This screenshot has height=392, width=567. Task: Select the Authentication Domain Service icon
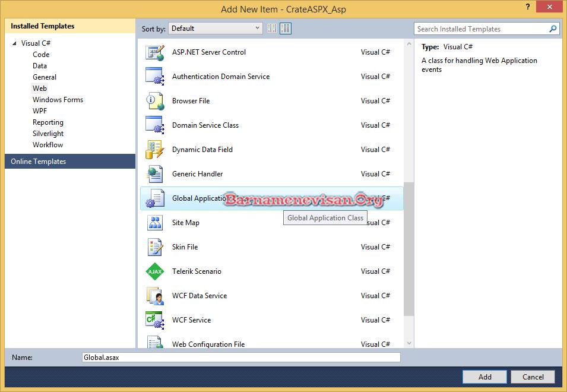(154, 77)
